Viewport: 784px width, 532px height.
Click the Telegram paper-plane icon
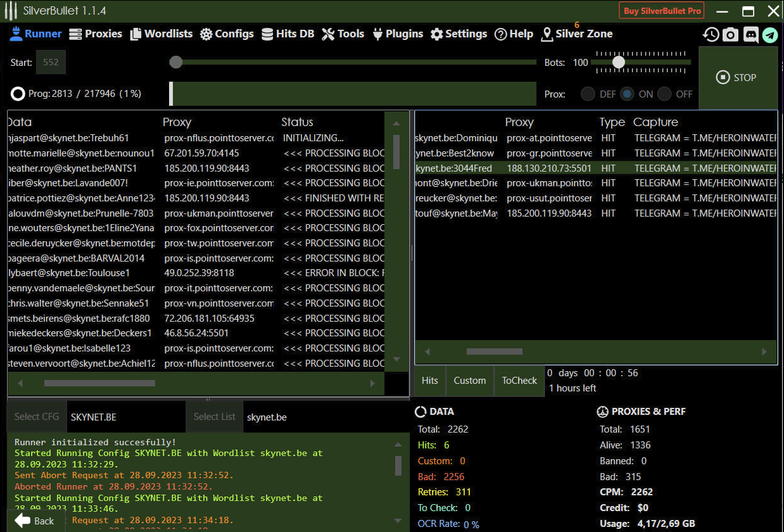(770, 35)
